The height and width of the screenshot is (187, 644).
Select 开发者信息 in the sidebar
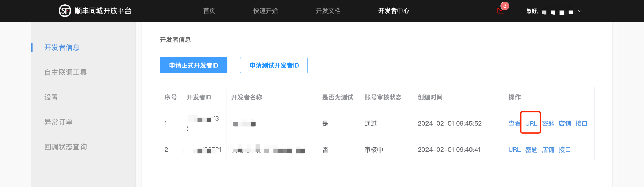62,48
